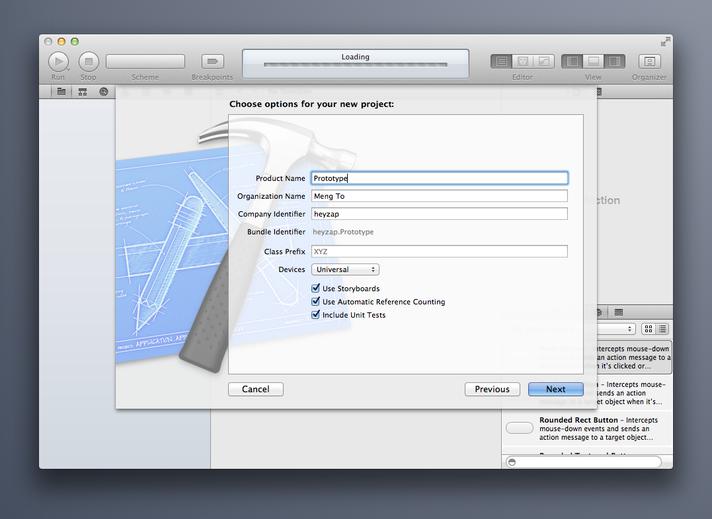Click the Product Name field

point(440,178)
